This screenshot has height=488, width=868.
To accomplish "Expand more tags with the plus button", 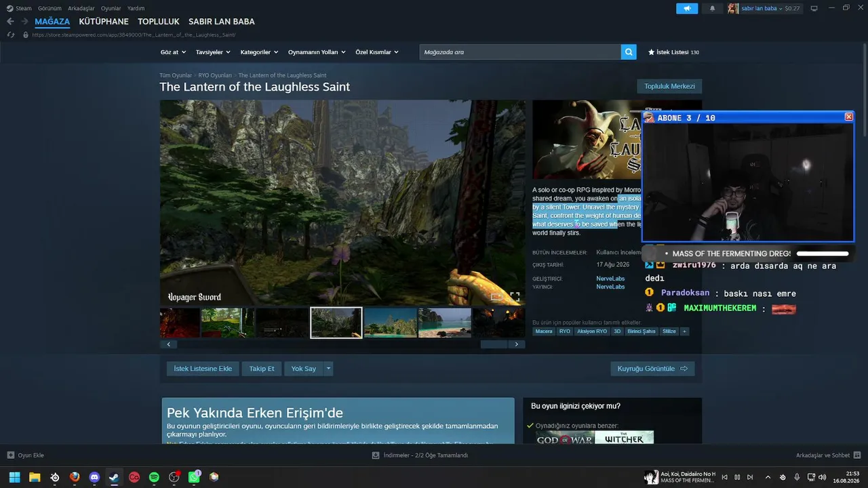I will pos(684,331).
